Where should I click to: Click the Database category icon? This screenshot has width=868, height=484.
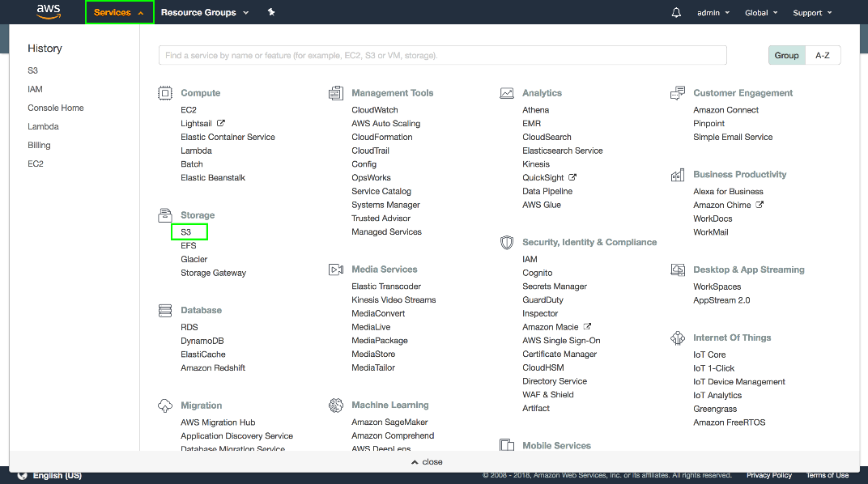pos(165,311)
